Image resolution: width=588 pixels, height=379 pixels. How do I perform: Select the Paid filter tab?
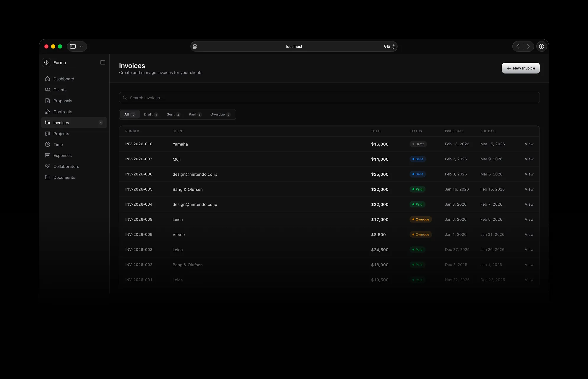(x=195, y=114)
